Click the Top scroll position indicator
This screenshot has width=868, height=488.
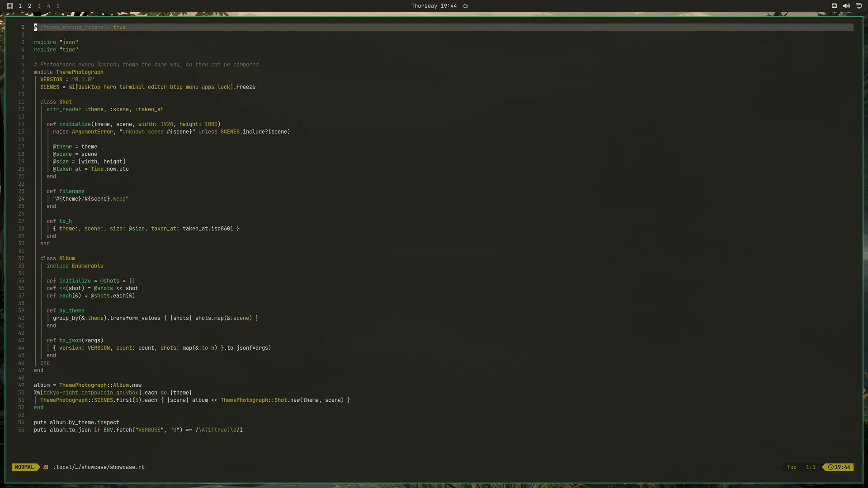tap(792, 467)
